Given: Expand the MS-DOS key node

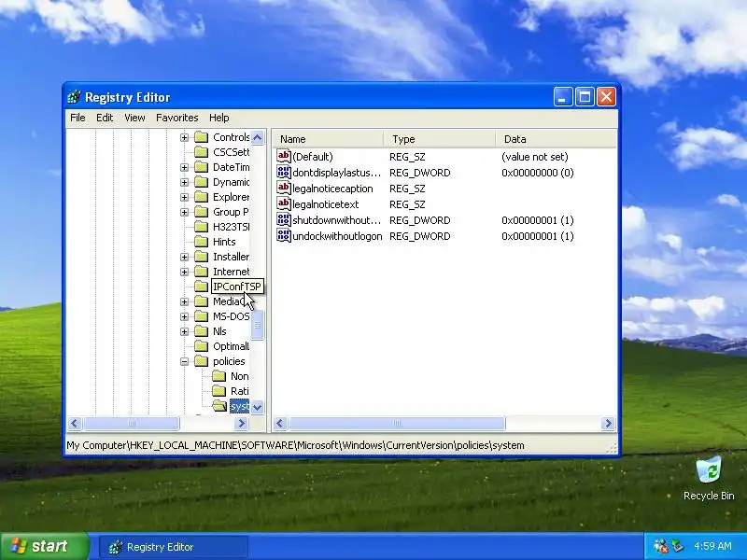Looking at the screenshot, I should coord(184,316).
